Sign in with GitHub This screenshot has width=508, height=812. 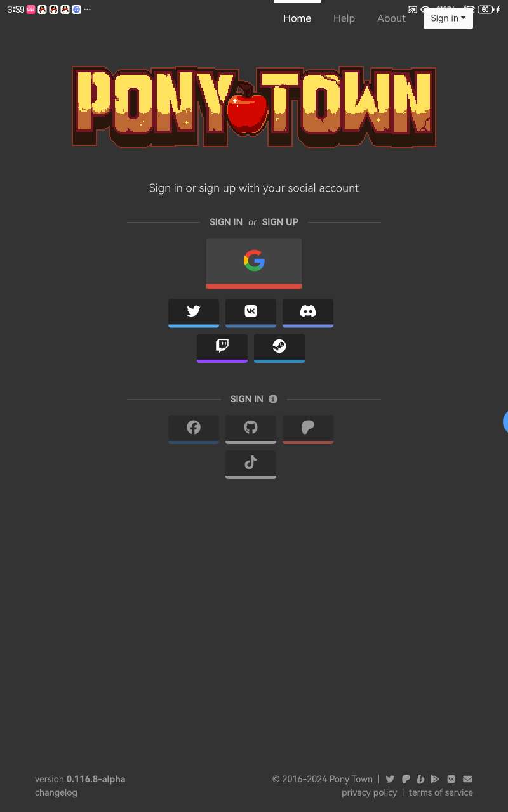click(251, 429)
